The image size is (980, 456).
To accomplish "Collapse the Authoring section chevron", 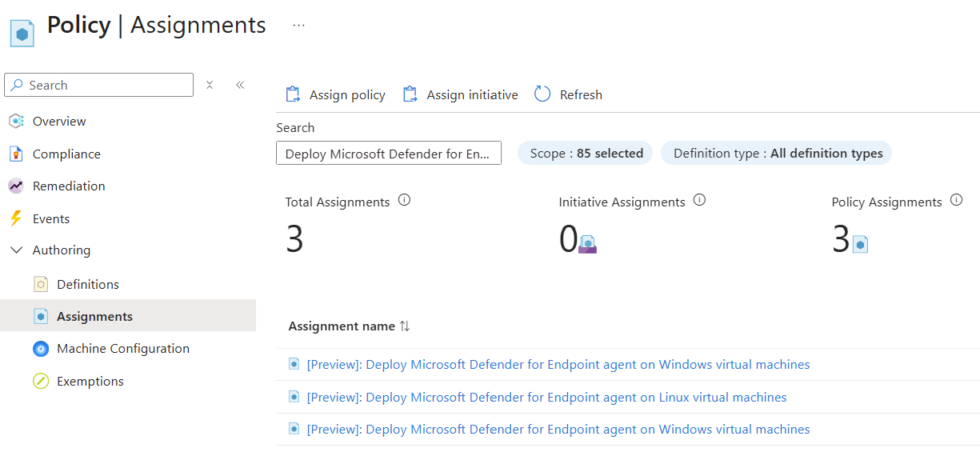I will (16, 250).
